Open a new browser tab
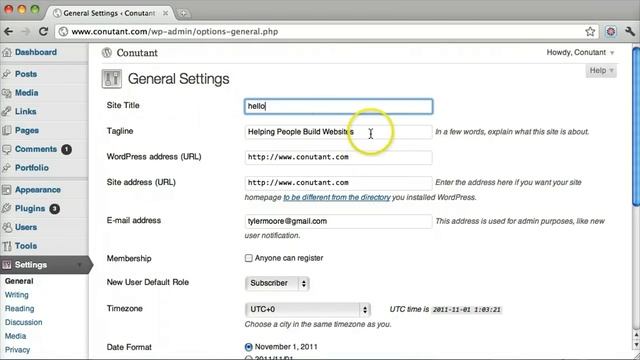 point(184,13)
